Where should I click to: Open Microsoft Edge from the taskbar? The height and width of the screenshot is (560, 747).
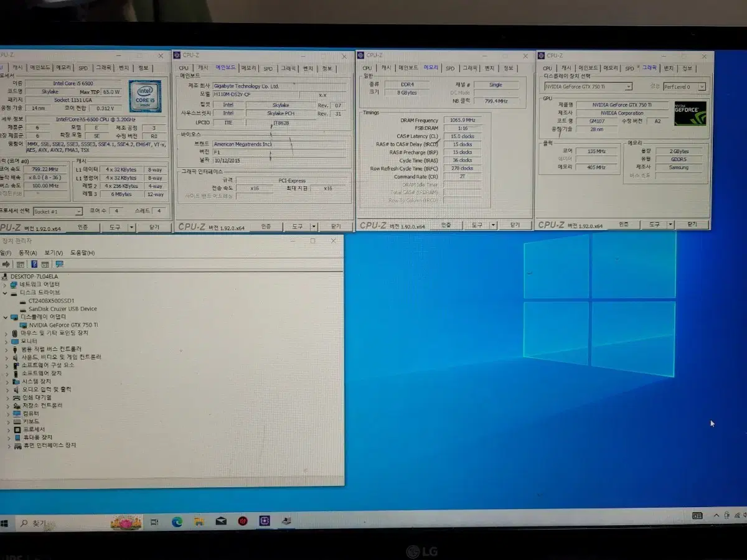(x=178, y=523)
